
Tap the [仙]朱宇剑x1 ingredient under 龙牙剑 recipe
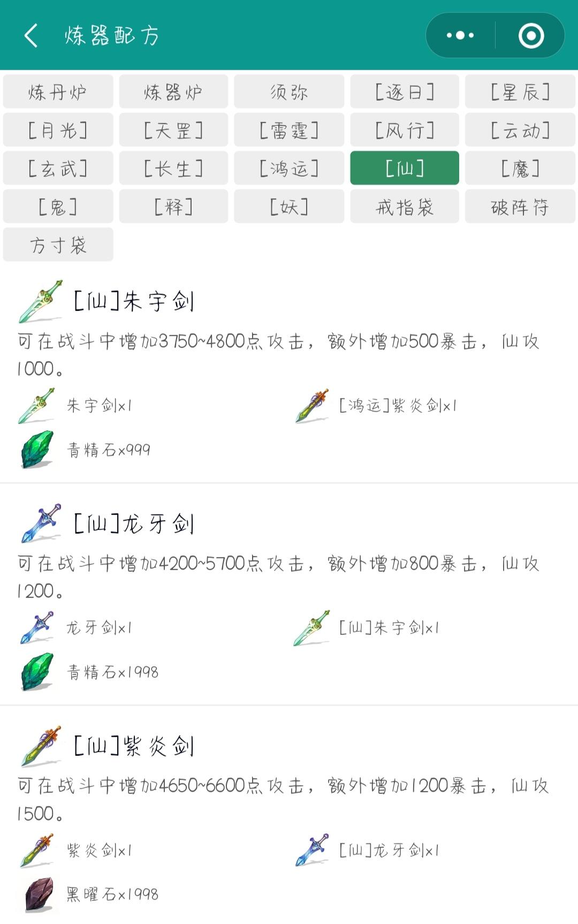coord(368,627)
